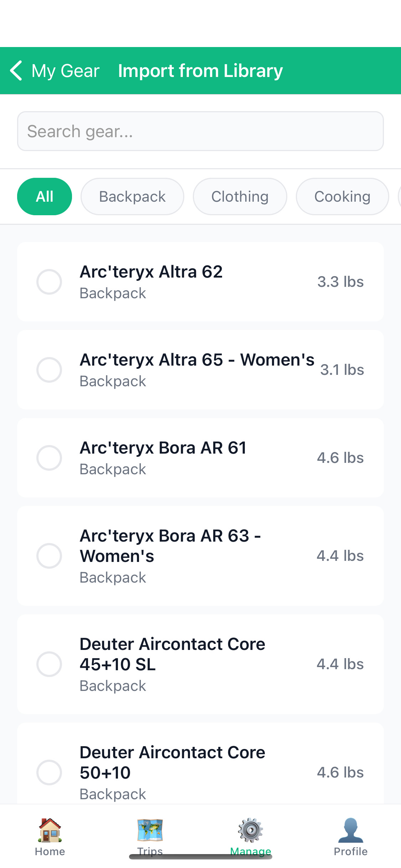Tap the Arc'teryx Altra 62 weight 3.3 lbs
This screenshot has height=868, width=401.
coord(340,282)
